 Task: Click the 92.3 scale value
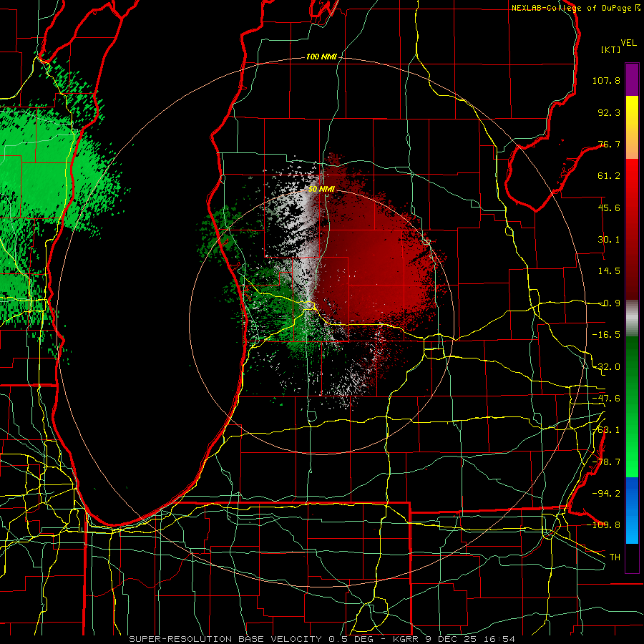609,112
